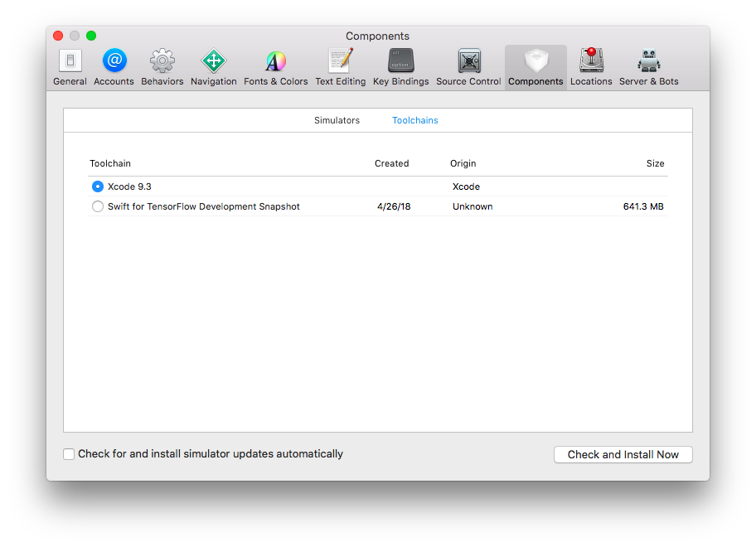Click the Check and Install Now button
This screenshot has width=756, height=547.
coord(623,454)
